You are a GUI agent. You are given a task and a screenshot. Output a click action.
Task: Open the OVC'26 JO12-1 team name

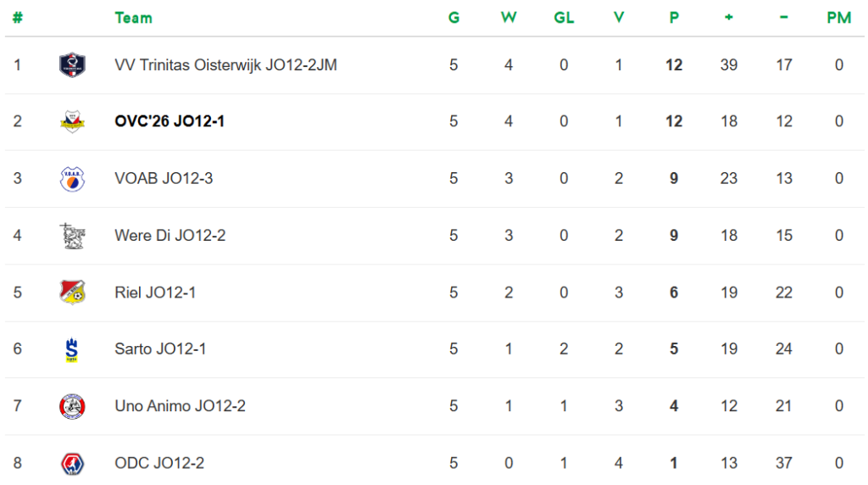click(x=170, y=122)
